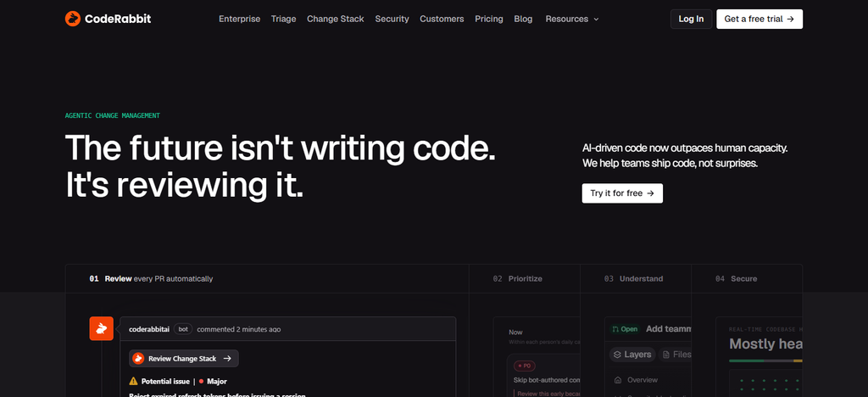
Task: Click the 'Now' label in Prioritize preview
Action: pos(515,333)
